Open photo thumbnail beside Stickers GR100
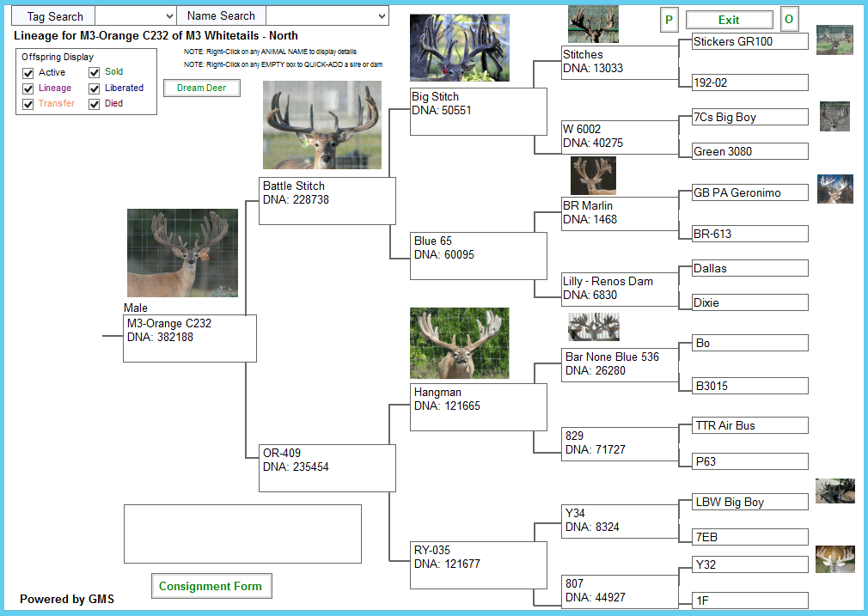 (x=834, y=40)
